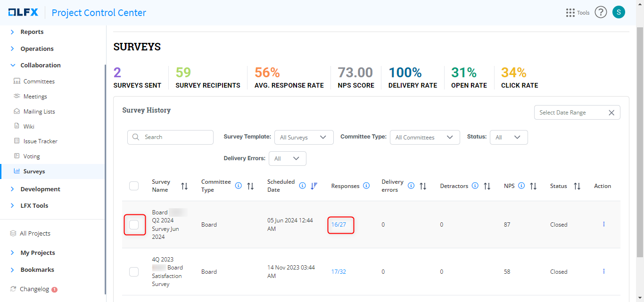
Task: Open Committees in the sidebar
Action: pyautogui.click(x=39, y=82)
